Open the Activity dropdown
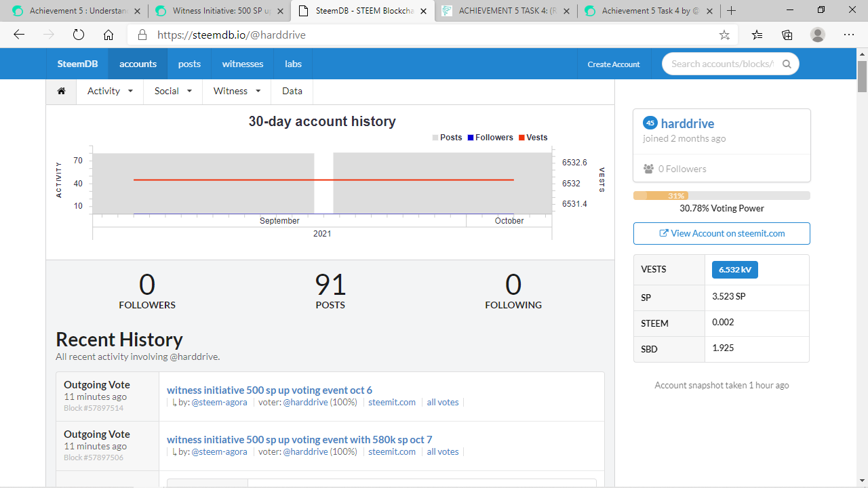The image size is (868, 488). [x=110, y=91]
